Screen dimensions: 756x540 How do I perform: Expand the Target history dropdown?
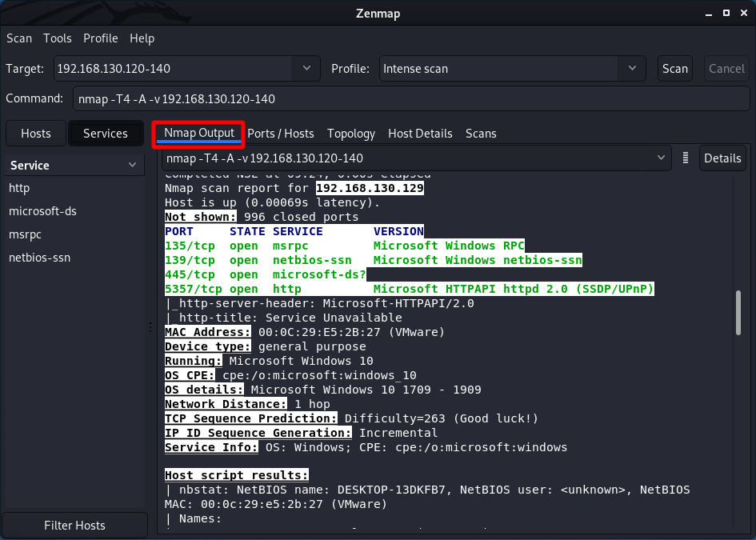tap(306, 69)
